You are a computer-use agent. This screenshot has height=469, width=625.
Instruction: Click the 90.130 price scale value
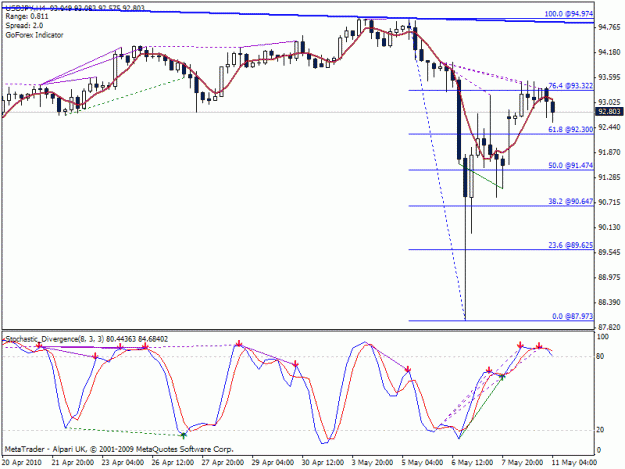609,227
